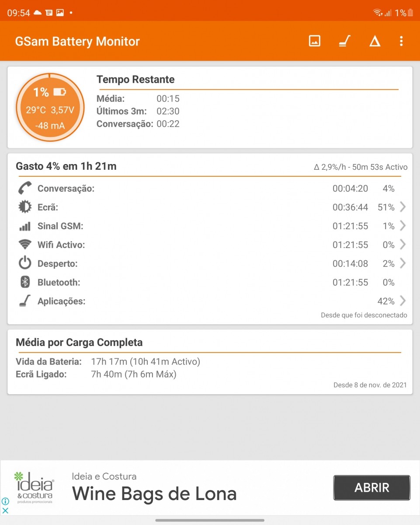Tap the brightness icon beside Ecrã

pyautogui.click(x=25, y=207)
